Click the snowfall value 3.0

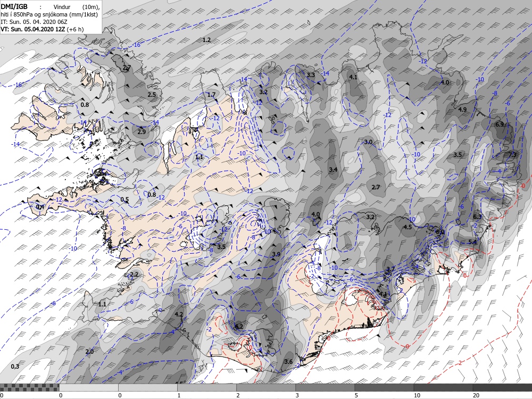(x=368, y=142)
